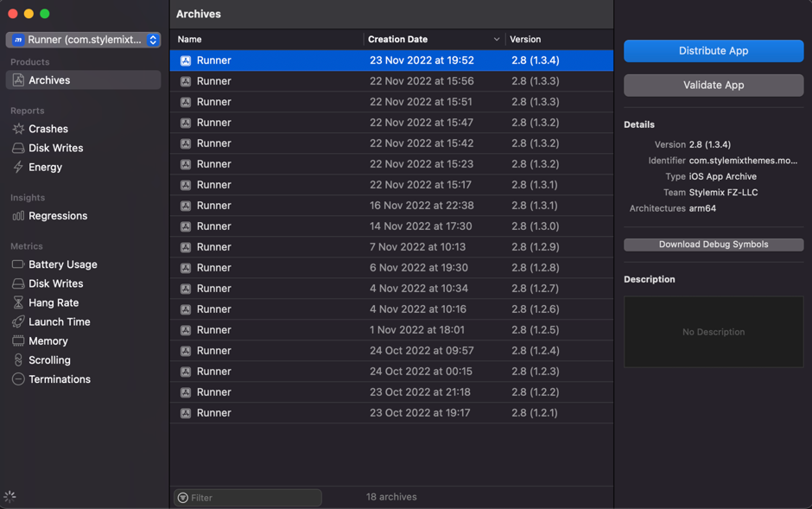The image size is (812, 509).
Task: Open Disk Writes under Reports
Action: [x=55, y=148]
